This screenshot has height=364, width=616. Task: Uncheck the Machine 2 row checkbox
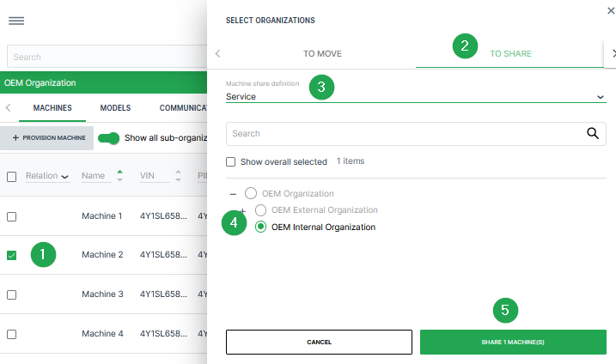click(12, 255)
